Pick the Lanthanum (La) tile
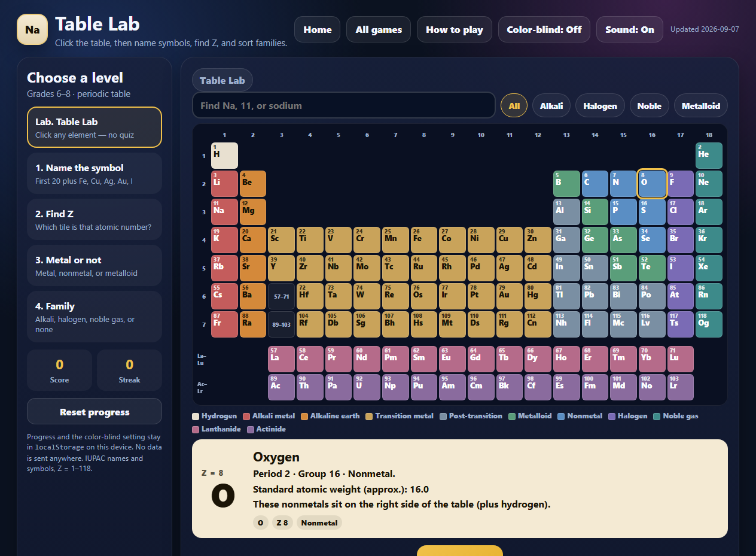 [281, 359]
